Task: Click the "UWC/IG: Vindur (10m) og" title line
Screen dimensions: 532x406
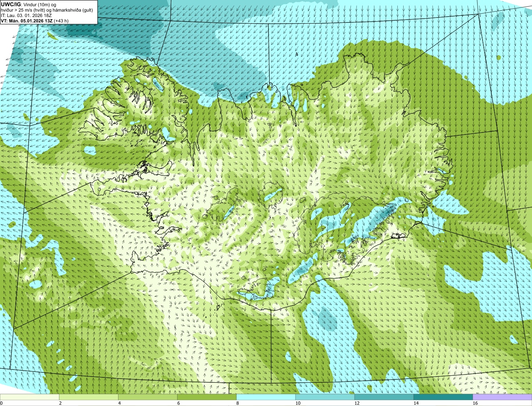Action: (29, 4)
